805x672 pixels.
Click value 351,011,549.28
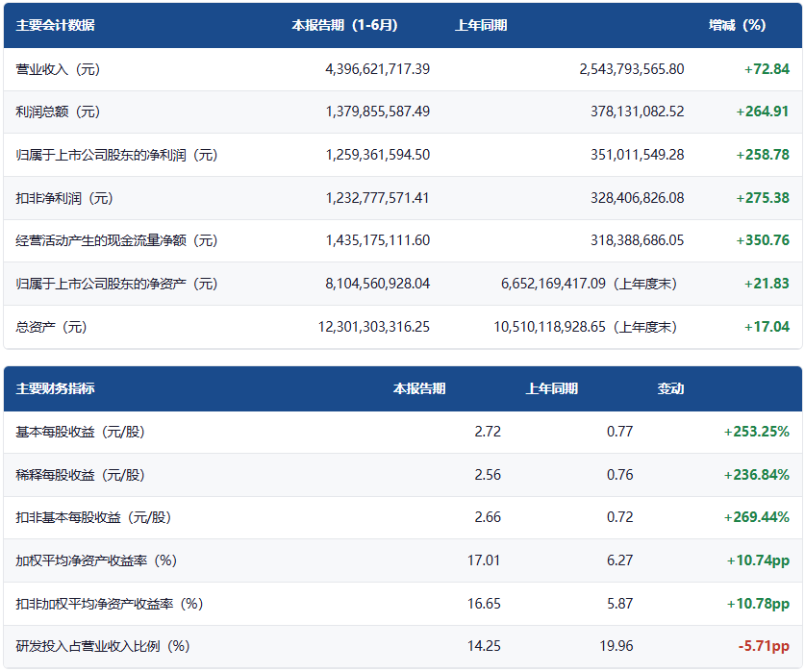pyautogui.click(x=637, y=155)
